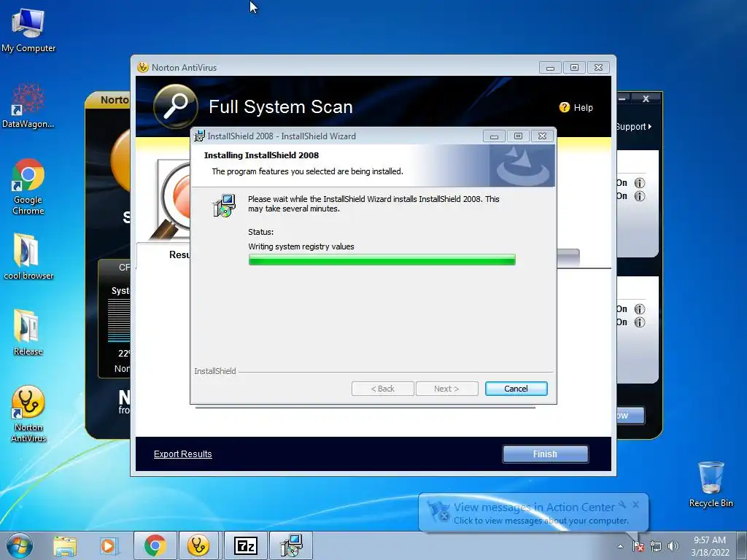This screenshot has height=560, width=747.
Task: Launch Google Chrome from desktop icon
Action: (x=28, y=186)
